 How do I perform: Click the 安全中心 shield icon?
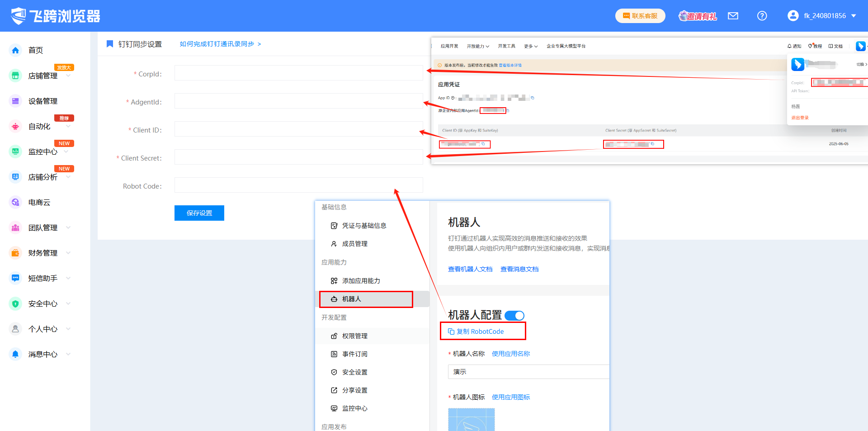pyautogui.click(x=15, y=303)
